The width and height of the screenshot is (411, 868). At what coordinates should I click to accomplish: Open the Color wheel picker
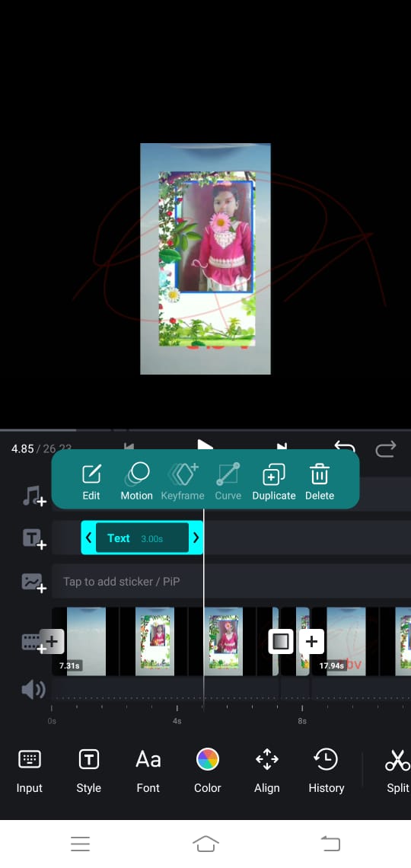(x=208, y=771)
